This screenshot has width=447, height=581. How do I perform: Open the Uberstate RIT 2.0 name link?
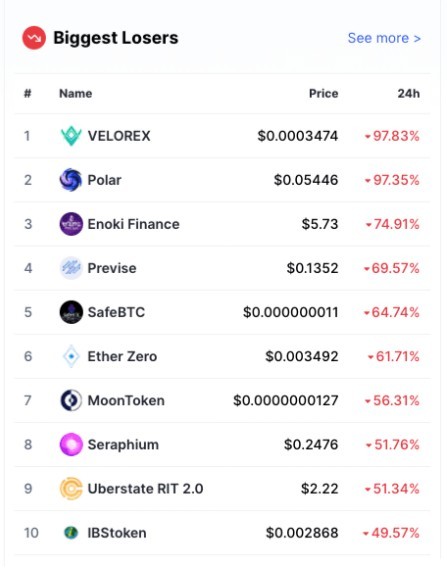click(x=145, y=489)
